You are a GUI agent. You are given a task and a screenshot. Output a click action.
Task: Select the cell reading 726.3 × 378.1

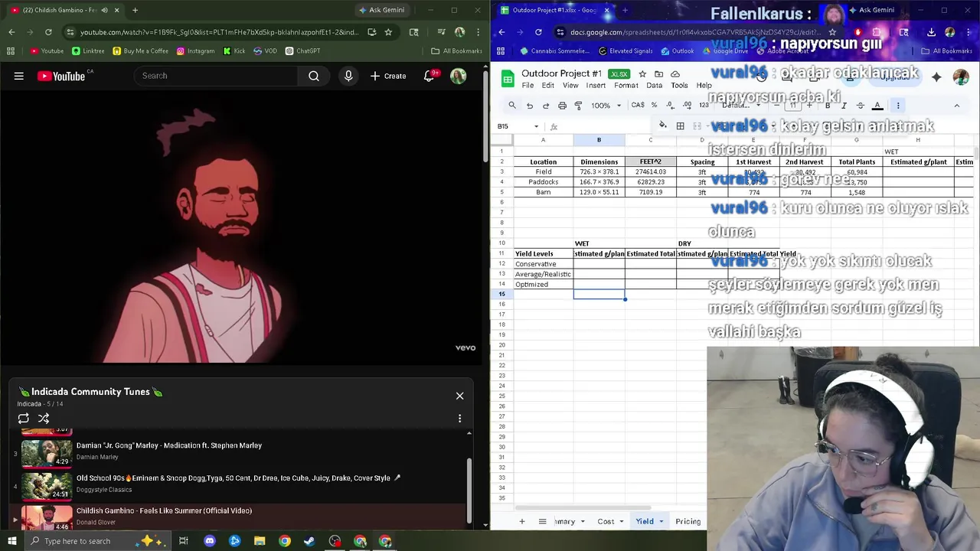(x=599, y=172)
